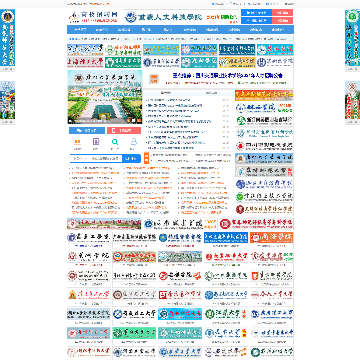The image size is (360, 360).
Task: Click the blue search submit button
Action: (131, 159)
